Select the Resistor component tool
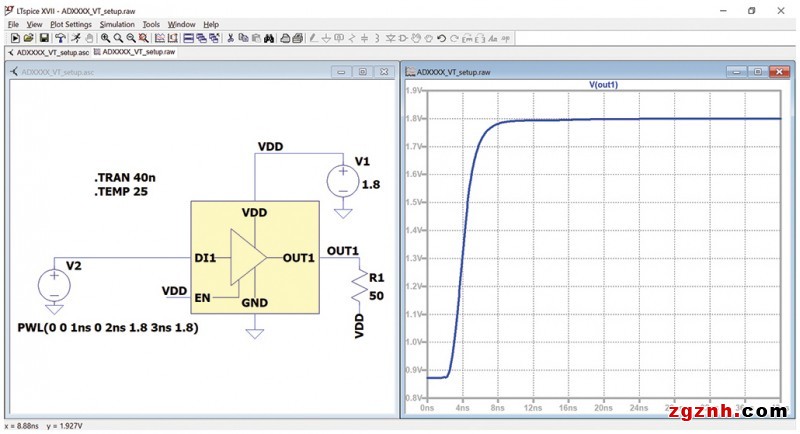 point(352,38)
